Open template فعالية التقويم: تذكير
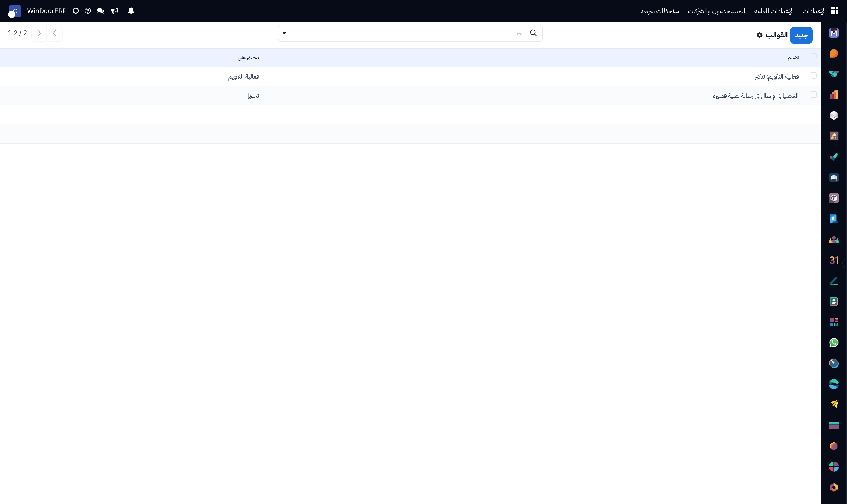Screen dimensions: 847x504 point(777,77)
